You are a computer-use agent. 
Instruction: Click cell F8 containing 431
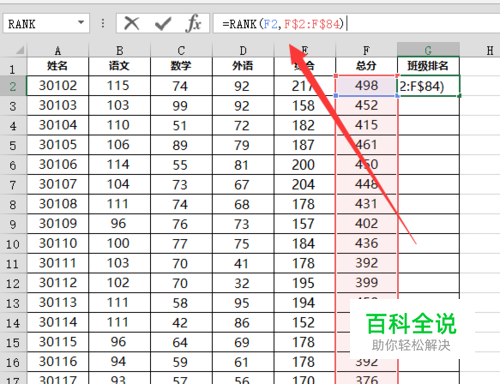coord(366,204)
